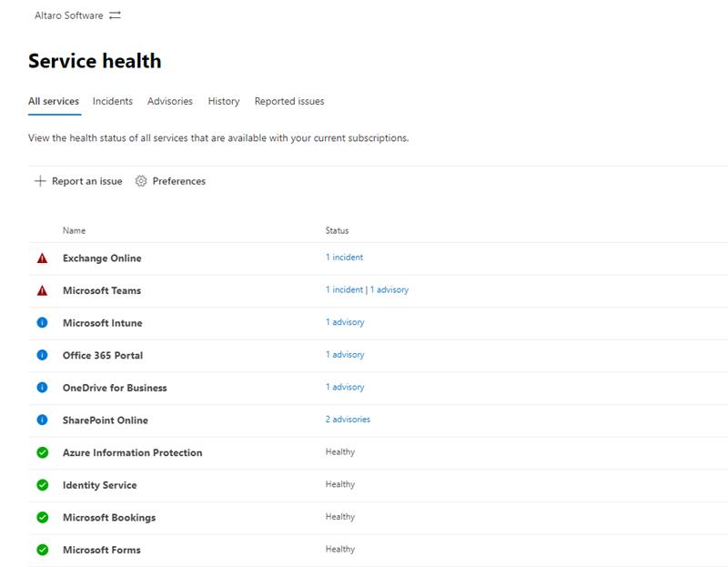
Task: Open the Microsoft Teams 1 incident link
Action: [345, 289]
